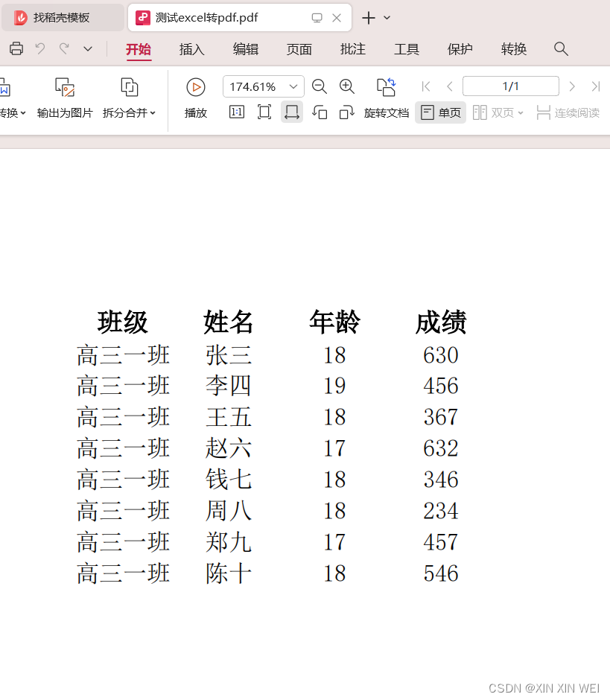610x700 pixels.
Task: Click the page number input field
Action: pyautogui.click(x=511, y=86)
